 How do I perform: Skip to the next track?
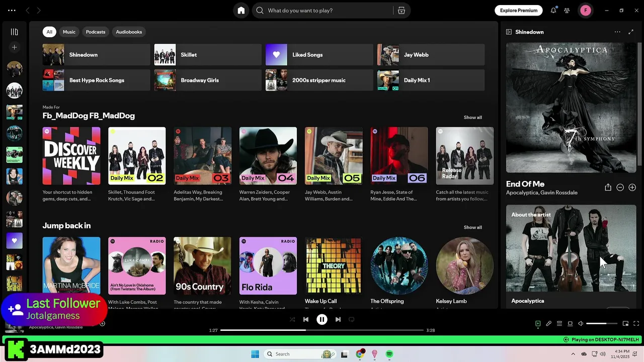(x=338, y=319)
